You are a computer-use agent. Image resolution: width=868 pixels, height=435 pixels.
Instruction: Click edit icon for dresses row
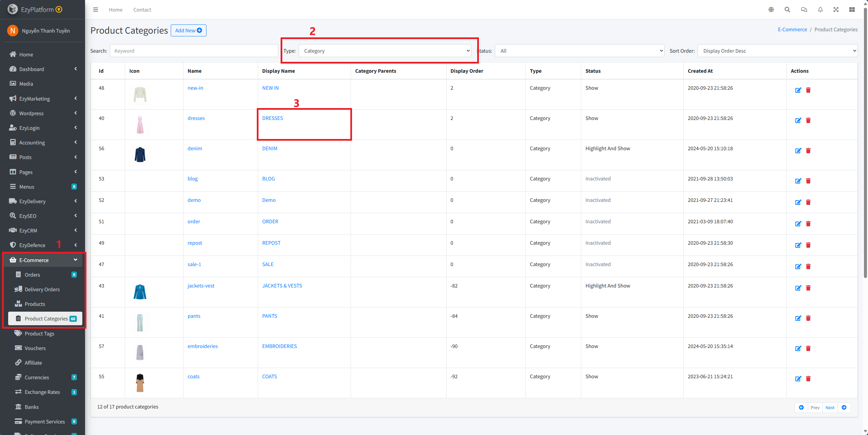click(x=798, y=120)
